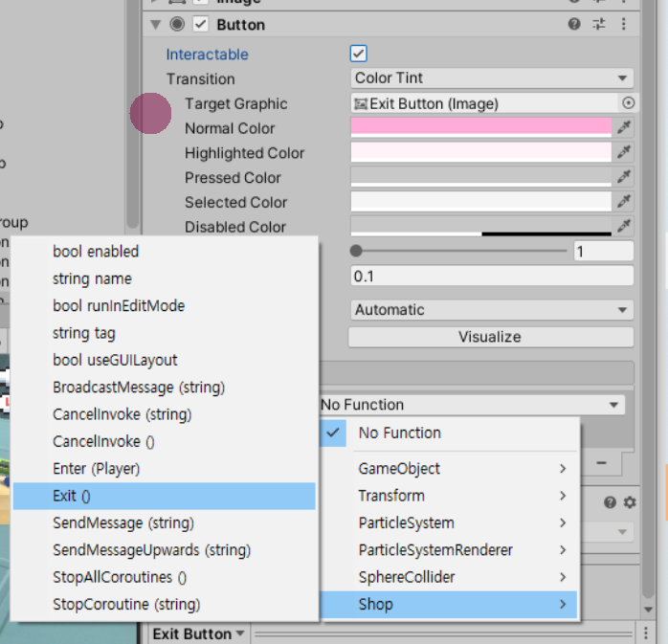This screenshot has height=644, width=668.
Task: Choose Enter (Player) function
Action: 164,469
